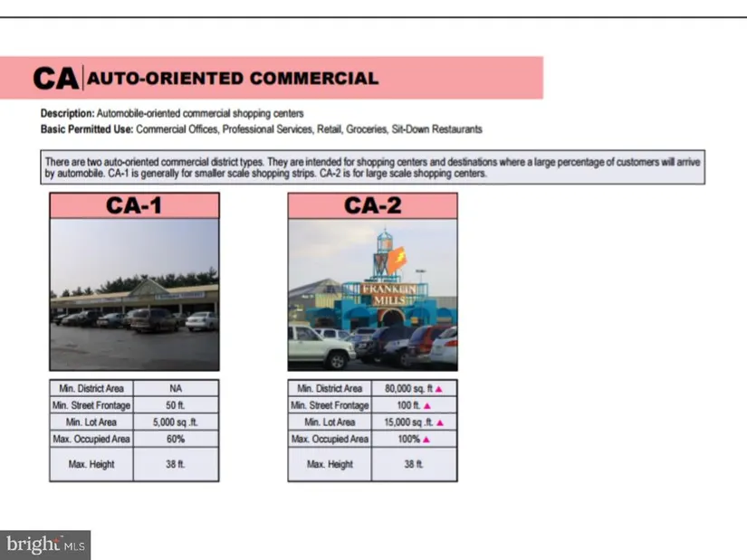747x560 pixels.
Task: Click the pink triangle next to 100%
Action: click(x=426, y=440)
